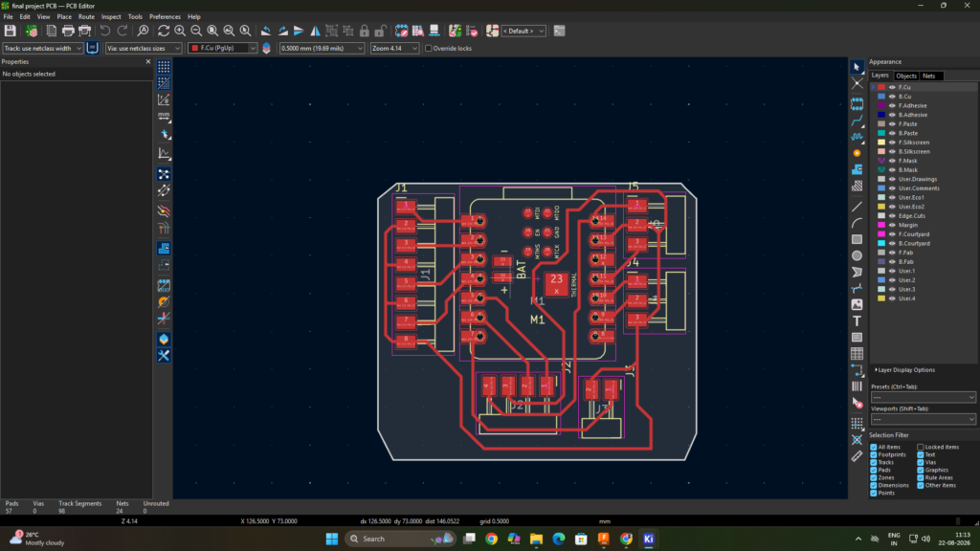Screen dimensions: 980x551
Task: Zoom out using the toolbar magnifier minus
Action: point(196,31)
